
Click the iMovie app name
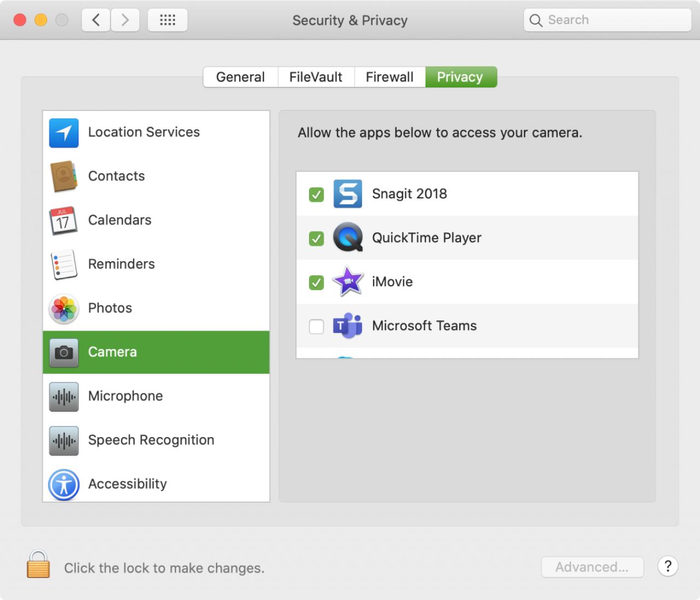392,282
